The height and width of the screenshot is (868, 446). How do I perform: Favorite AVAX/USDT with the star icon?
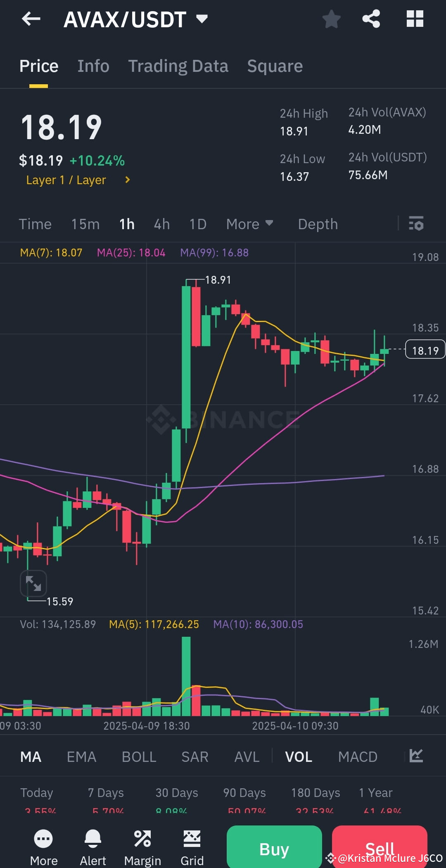coord(332,19)
